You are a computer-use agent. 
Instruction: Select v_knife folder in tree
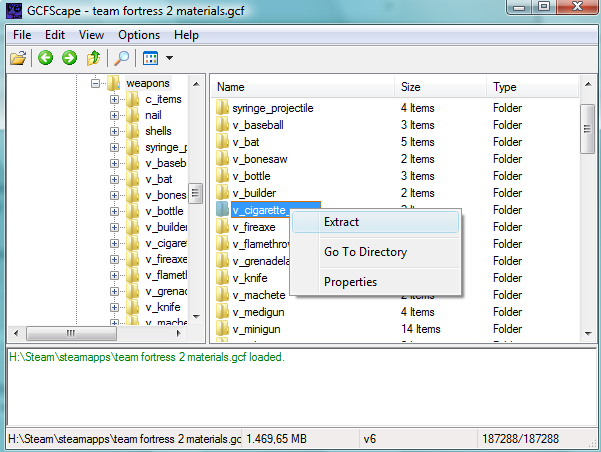tap(163, 307)
